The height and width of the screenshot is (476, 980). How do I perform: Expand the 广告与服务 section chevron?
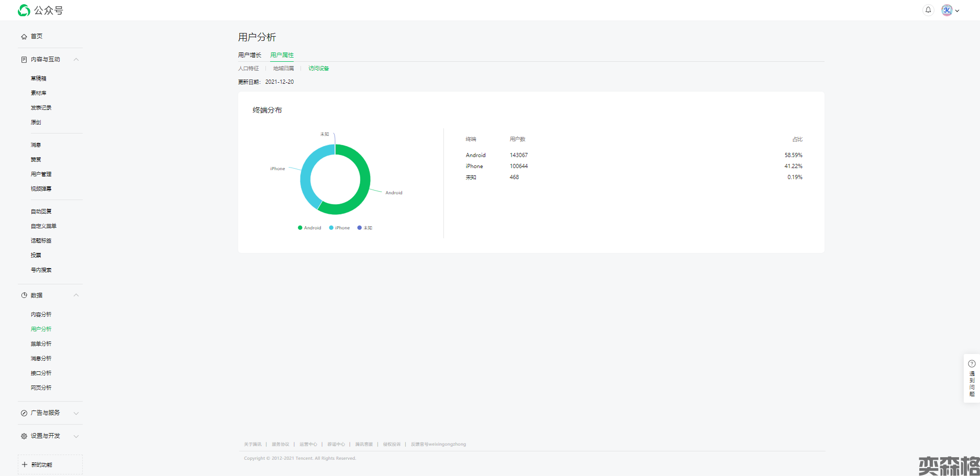click(76, 413)
